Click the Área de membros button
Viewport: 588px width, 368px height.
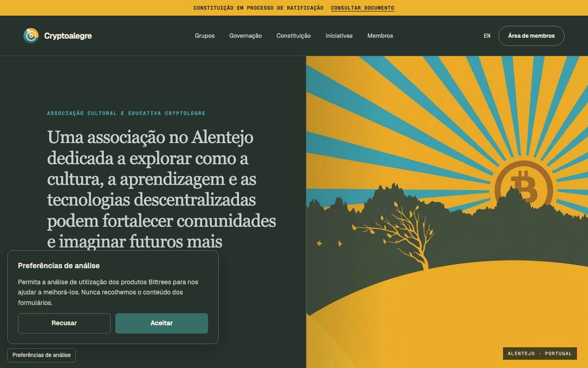(531, 36)
